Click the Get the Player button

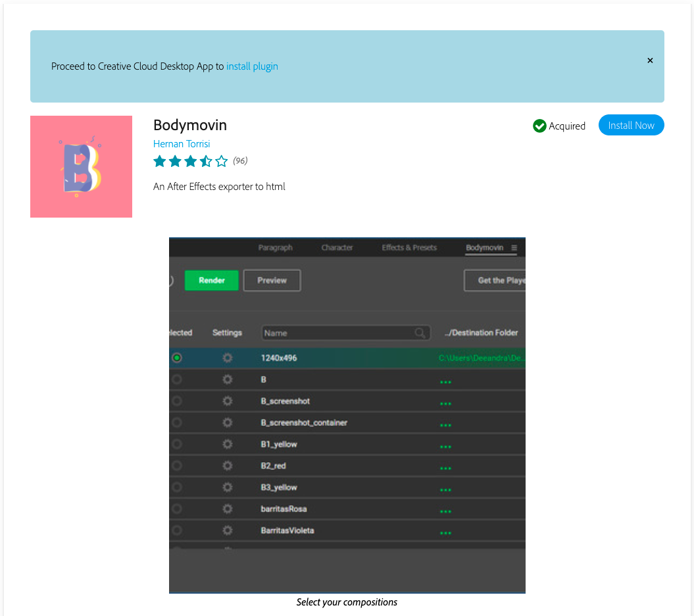[495, 280]
